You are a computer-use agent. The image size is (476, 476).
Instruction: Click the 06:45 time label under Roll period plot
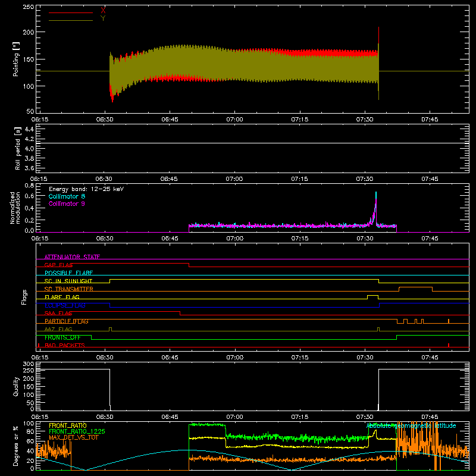(169, 179)
